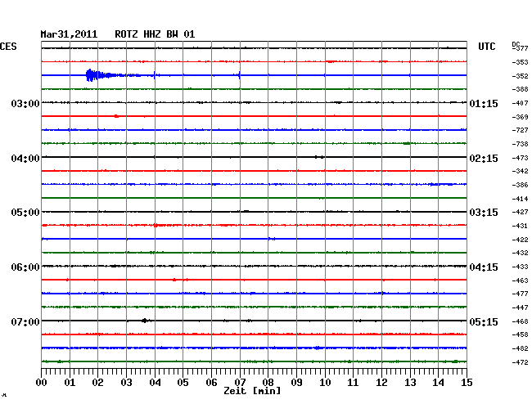Select DC offset value -427
532x404 pixels.
click(x=521, y=212)
